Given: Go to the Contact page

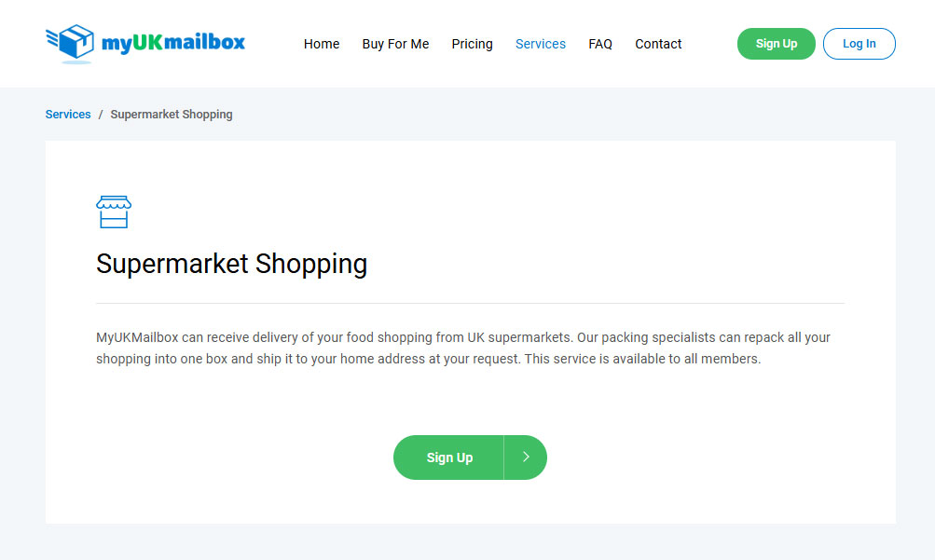Looking at the screenshot, I should [658, 44].
